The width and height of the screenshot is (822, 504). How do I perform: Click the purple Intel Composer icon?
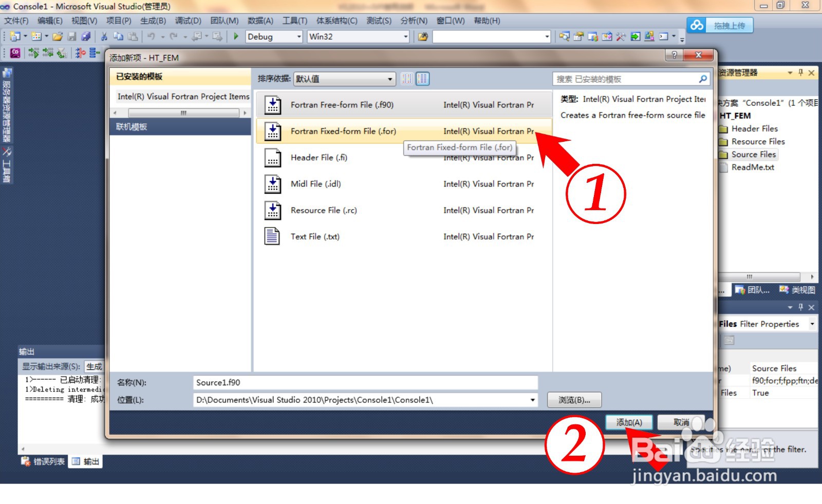pos(15,52)
